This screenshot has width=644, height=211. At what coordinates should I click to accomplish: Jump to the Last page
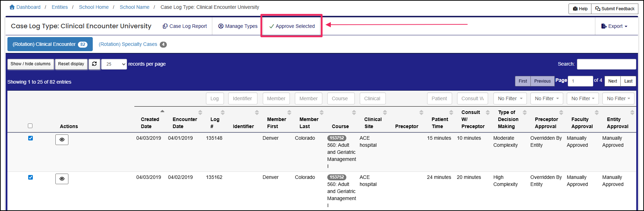[x=628, y=81]
